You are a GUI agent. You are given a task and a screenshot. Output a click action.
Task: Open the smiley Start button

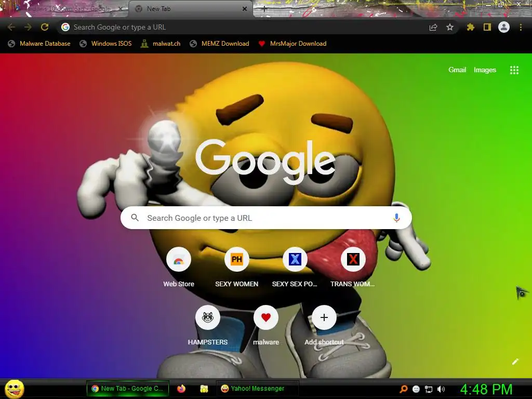point(15,389)
